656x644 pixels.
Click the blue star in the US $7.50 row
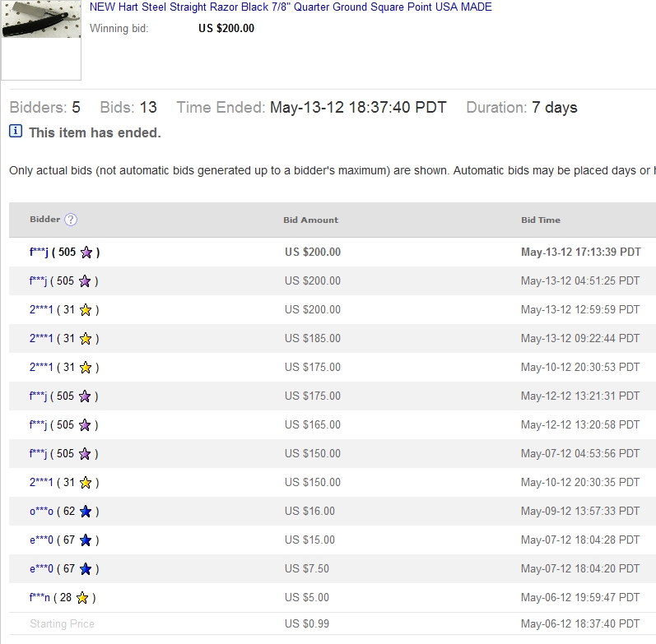click(x=86, y=569)
